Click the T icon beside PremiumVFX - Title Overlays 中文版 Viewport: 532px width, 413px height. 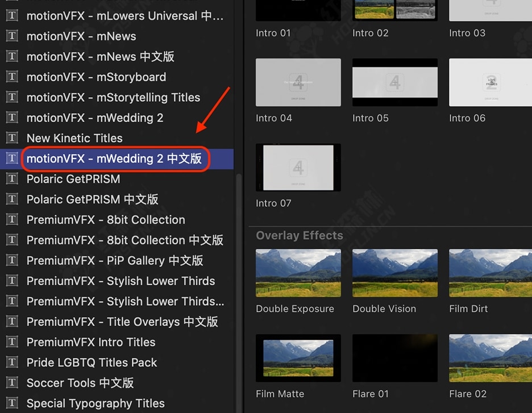[12, 321]
